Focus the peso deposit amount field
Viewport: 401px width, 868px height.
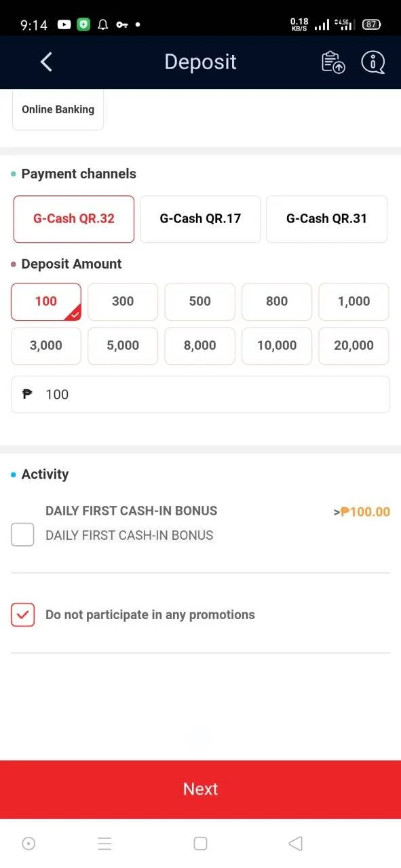pos(200,395)
